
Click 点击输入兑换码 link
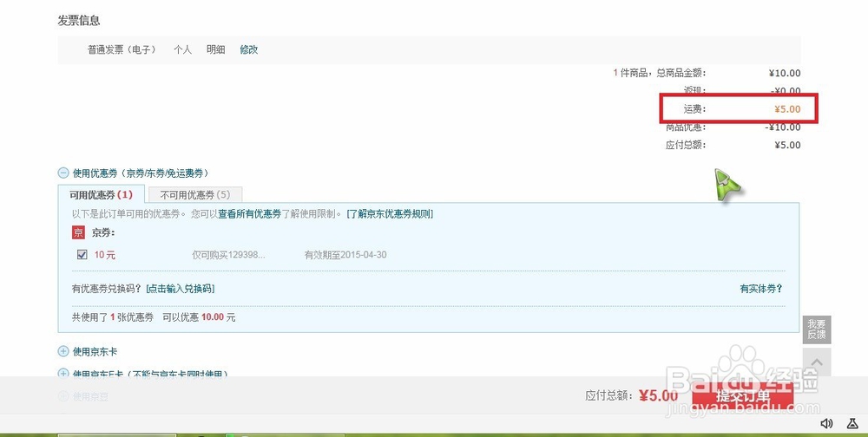click(x=180, y=288)
